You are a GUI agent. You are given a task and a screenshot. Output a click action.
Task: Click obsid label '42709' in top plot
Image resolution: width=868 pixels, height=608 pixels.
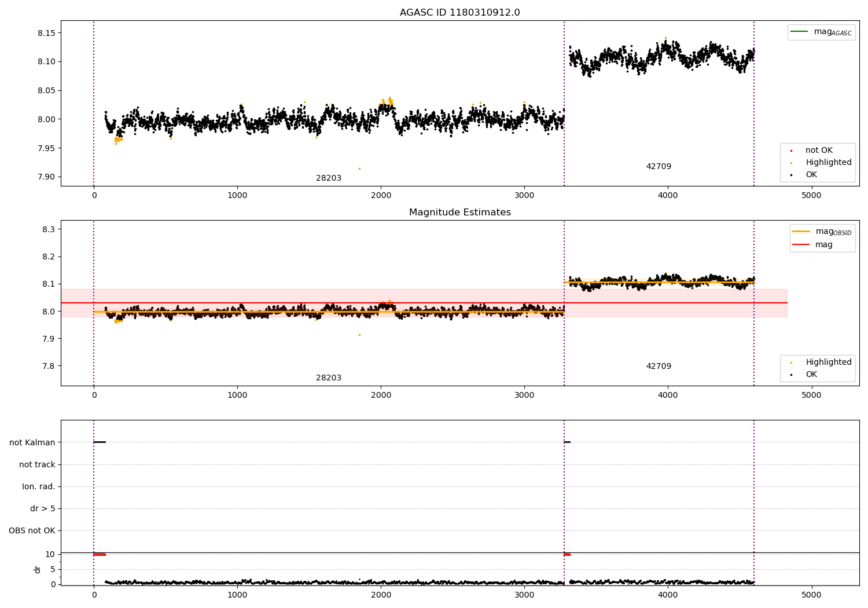click(x=659, y=167)
